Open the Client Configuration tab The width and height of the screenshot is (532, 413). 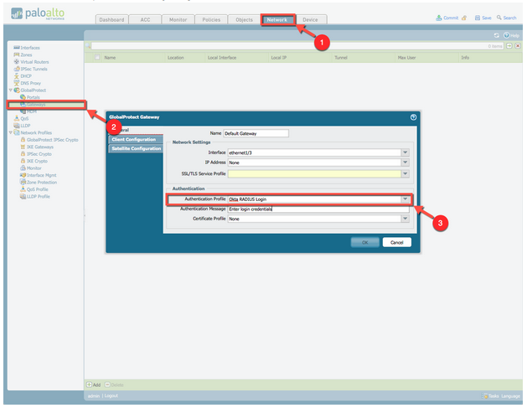point(134,139)
